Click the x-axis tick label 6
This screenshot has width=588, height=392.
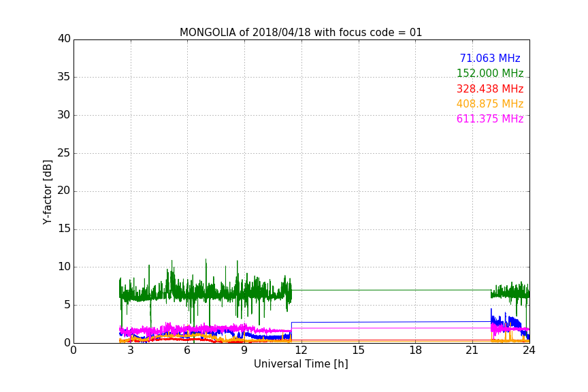point(188,350)
